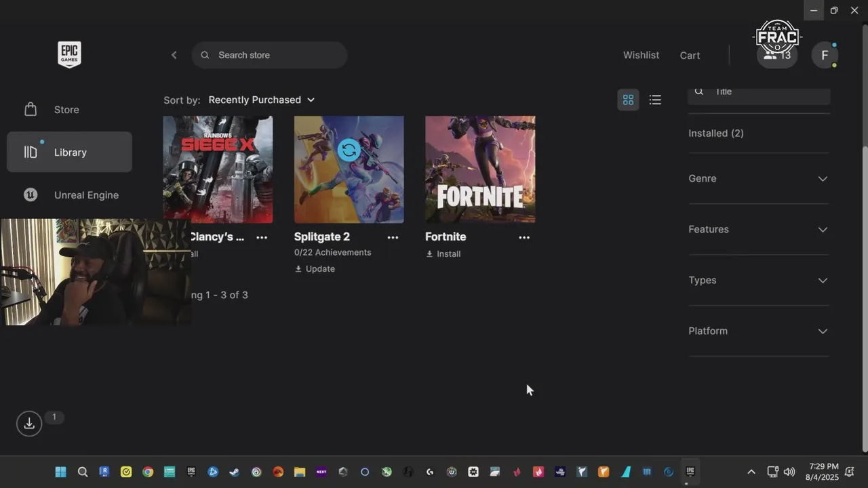The image size is (868, 488).
Task: Open Battle.net from the taskbar
Action: [213, 472]
